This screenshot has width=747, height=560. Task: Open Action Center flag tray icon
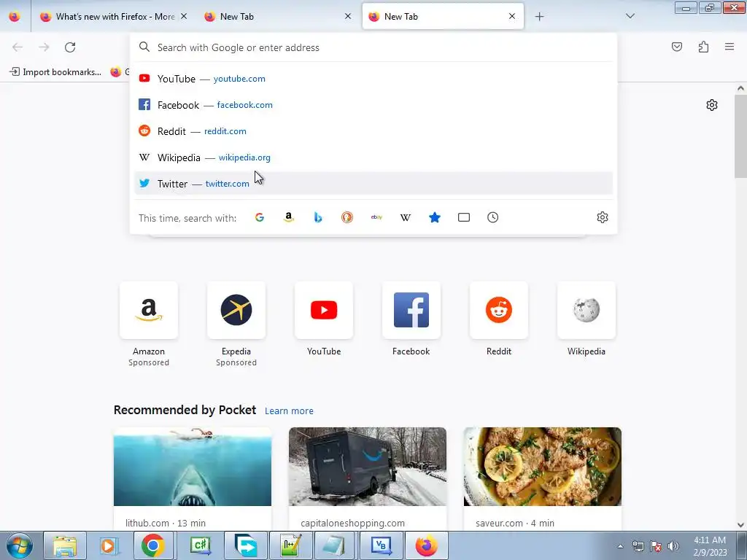656,546
